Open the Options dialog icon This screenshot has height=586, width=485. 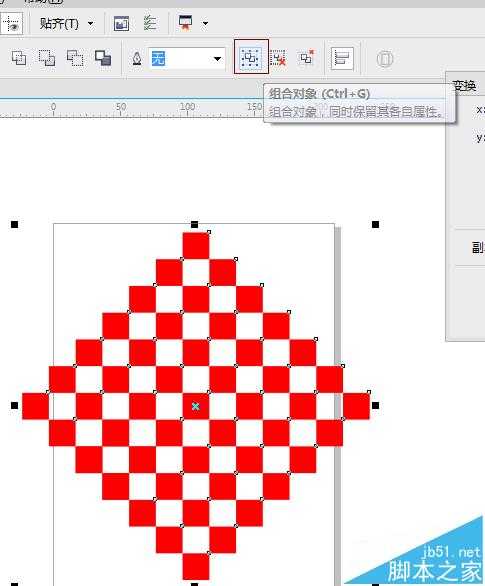pos(121,23)
